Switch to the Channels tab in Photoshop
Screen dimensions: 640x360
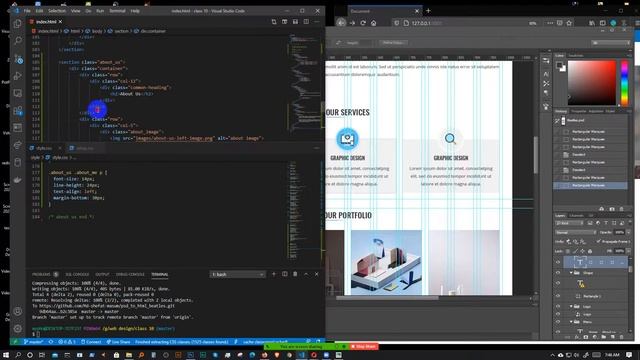(576, 216)
